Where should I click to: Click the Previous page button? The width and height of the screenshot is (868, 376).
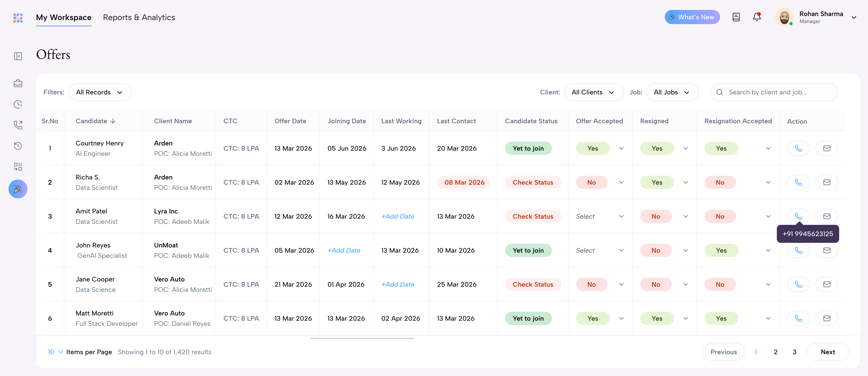click(x=723, y=352)
